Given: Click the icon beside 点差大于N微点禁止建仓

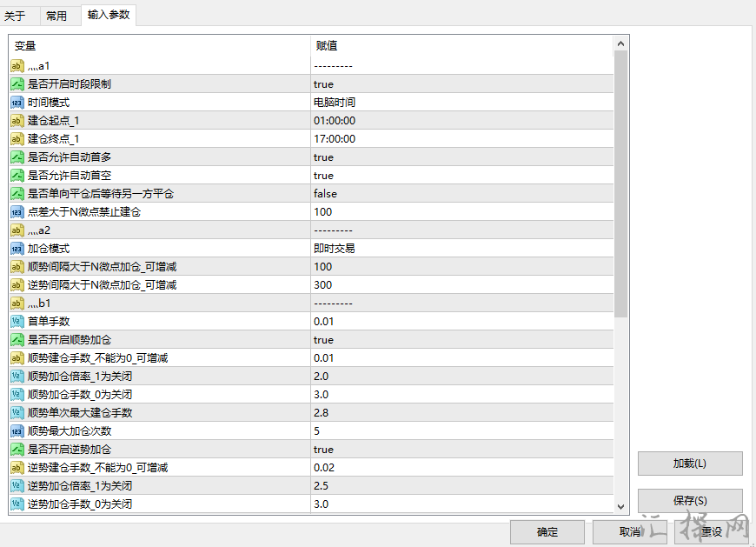Looking at the screenshot, I should tap(17, 212).
